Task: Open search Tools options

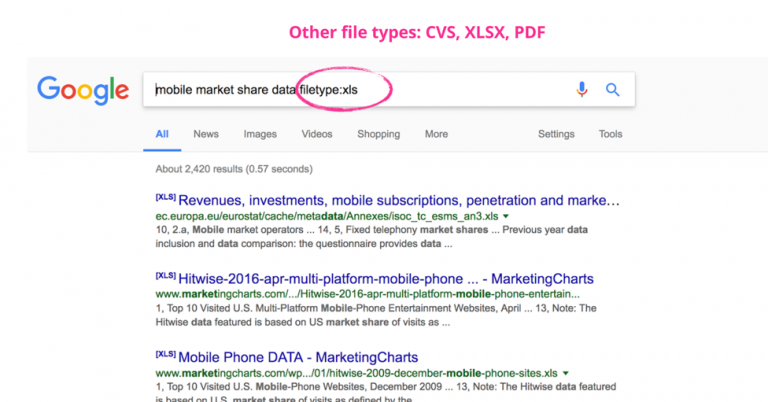Action: [x=610, y=134]
